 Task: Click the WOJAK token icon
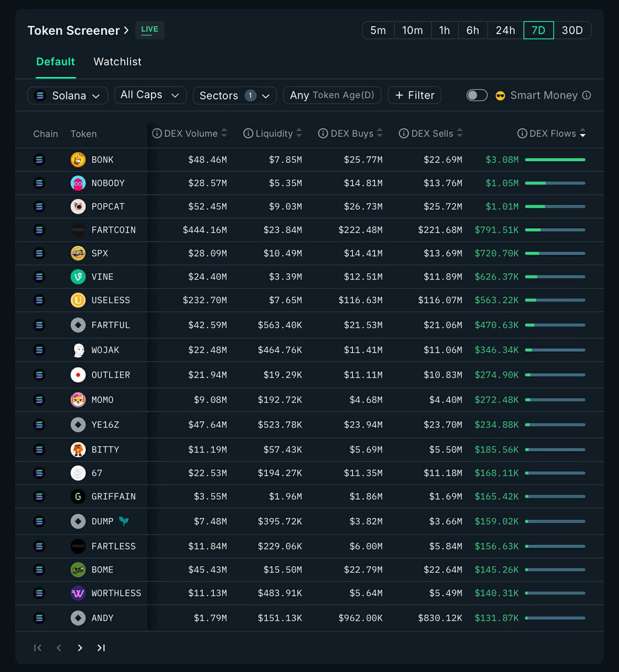coord(78,350)
